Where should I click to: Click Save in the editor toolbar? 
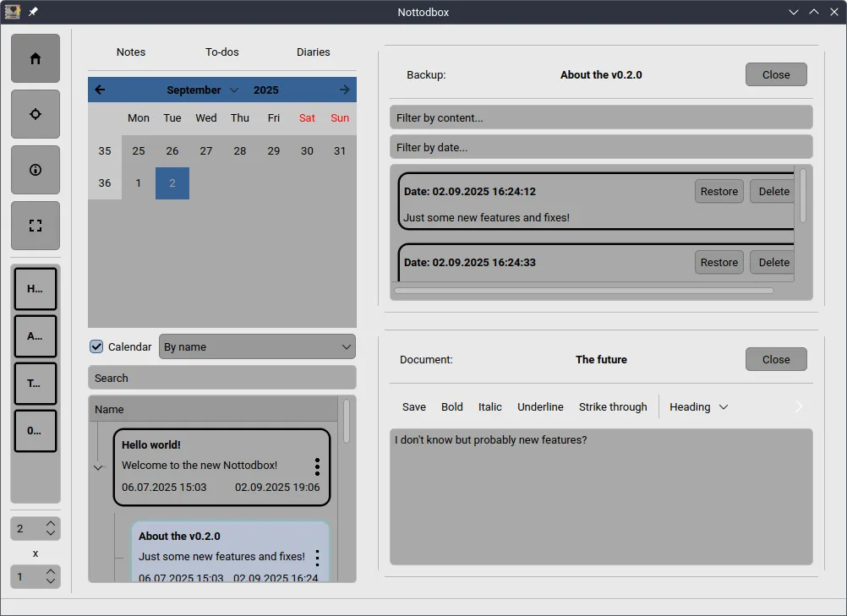point(413,407)
